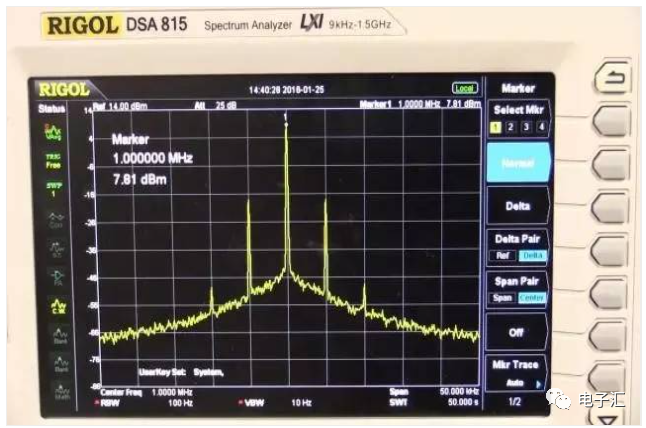Screen dimensions: 646x428
Task: Select the dimmed Math trace icon
Action: pyautogui.click(x=62, y=392)
